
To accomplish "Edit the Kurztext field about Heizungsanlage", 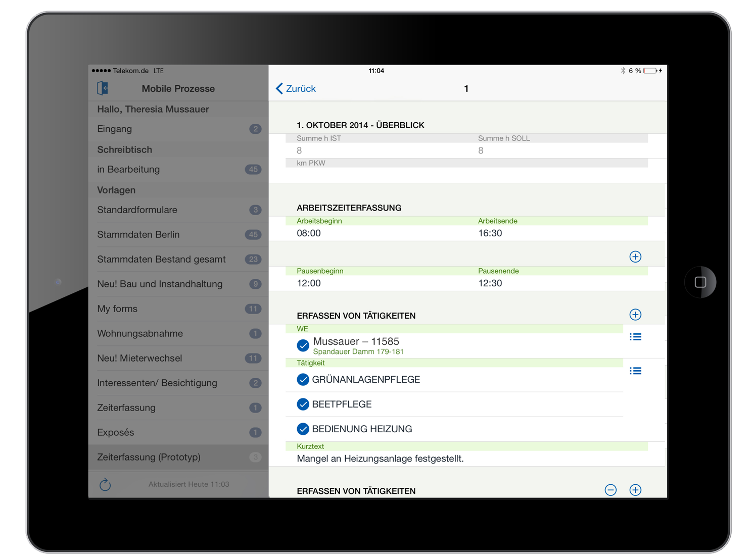I will point(380,459).
